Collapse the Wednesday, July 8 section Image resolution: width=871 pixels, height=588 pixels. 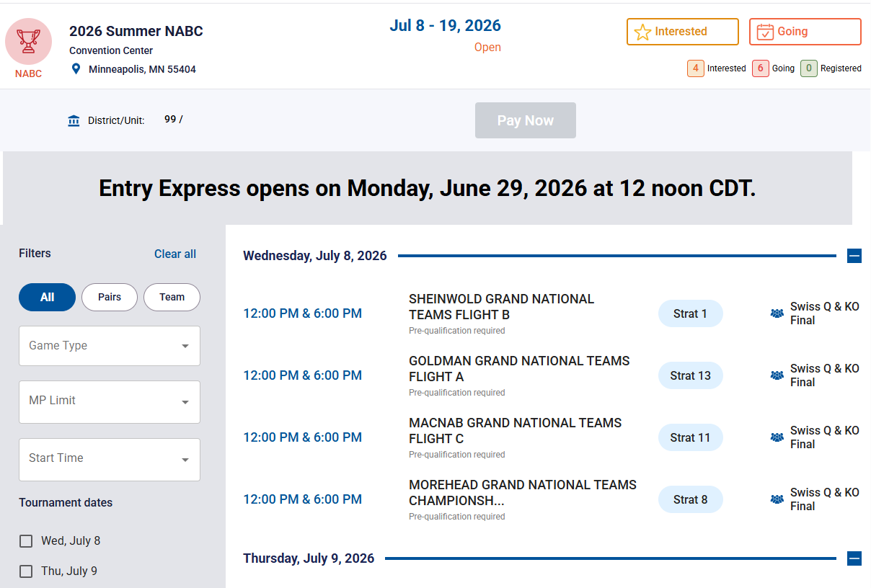point(854,256)
